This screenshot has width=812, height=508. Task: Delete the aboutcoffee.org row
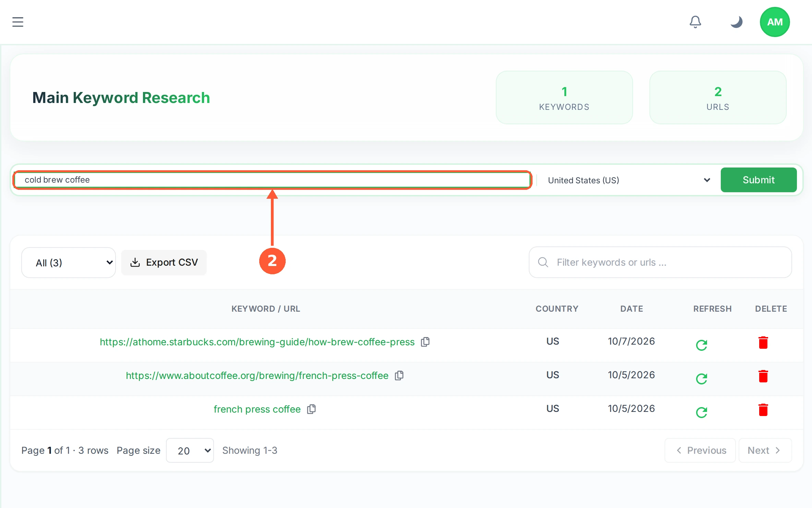coord(763,376)
